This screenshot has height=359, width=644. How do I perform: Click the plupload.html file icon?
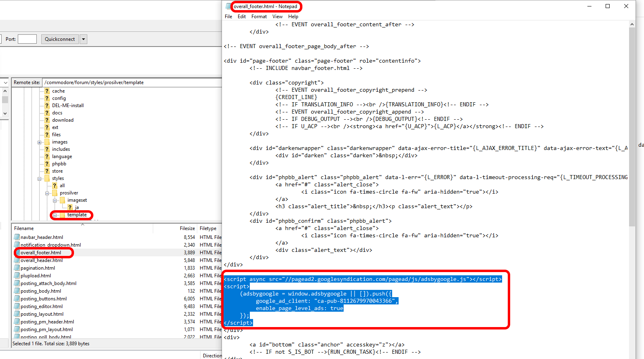(x=17, y=276)
